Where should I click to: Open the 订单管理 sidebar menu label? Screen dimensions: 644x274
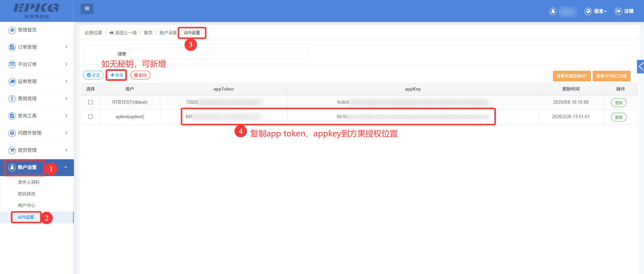[27, 47]
